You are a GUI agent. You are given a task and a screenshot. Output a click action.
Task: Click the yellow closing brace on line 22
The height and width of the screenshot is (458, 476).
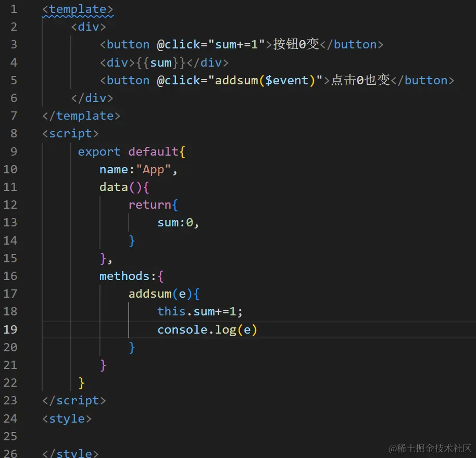81,383
